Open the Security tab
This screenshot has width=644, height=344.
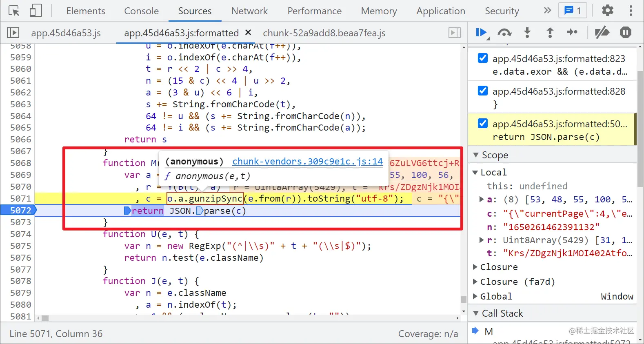(502, 11)
